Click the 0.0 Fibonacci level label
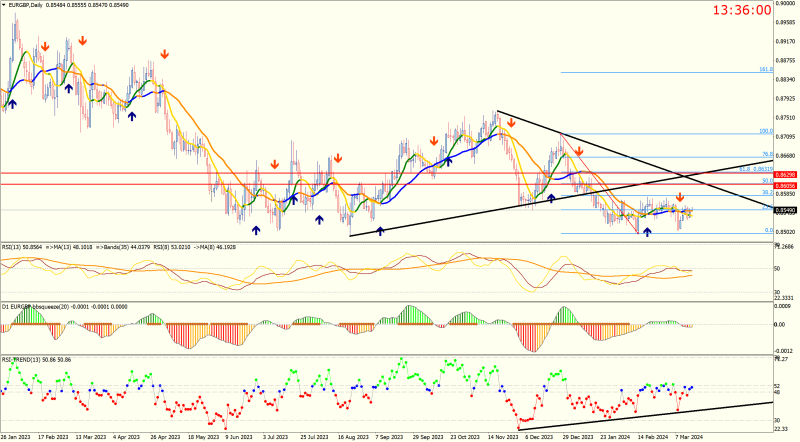The height and width of the screenshot is (442, 800). point(769,231)
